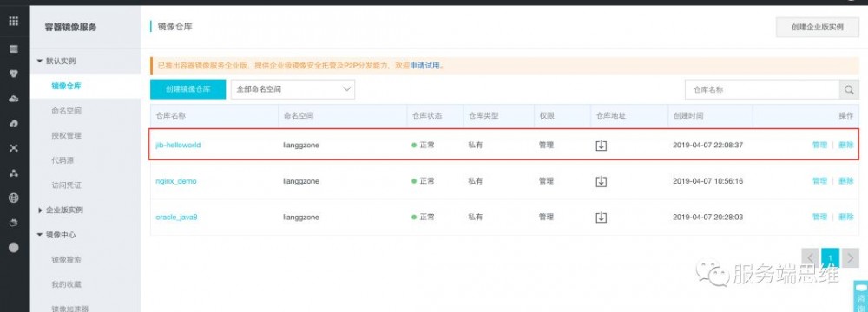Go to the previous page arrow

point(811,257)
